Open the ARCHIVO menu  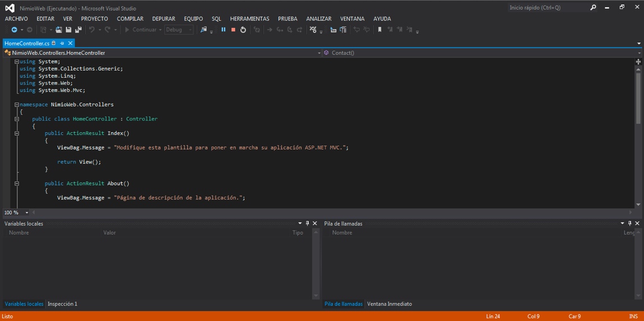tap(16, 19)
